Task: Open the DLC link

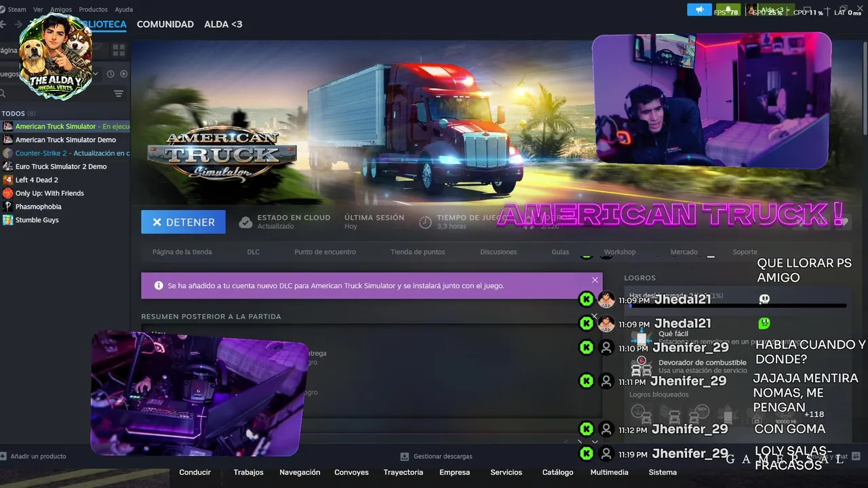Action: [253, 251]
